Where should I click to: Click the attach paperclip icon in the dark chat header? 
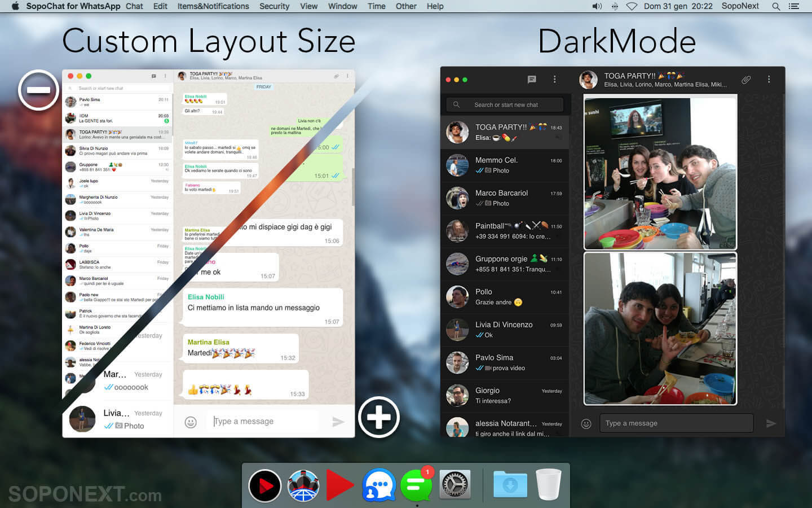pos(746,80)
